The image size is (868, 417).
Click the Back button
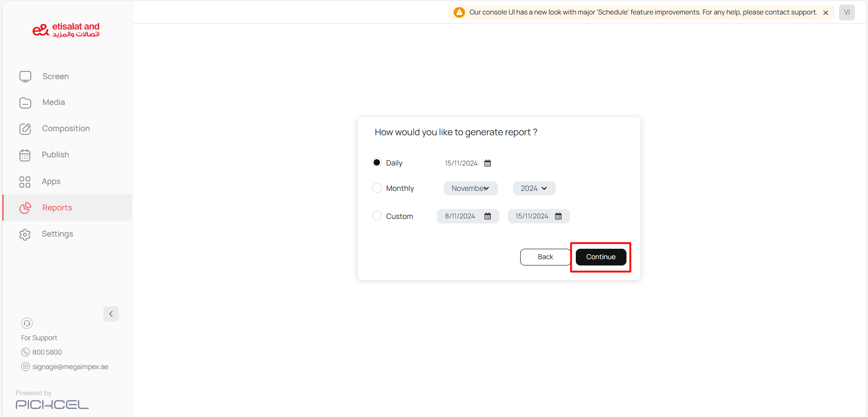tap(545, 257)
